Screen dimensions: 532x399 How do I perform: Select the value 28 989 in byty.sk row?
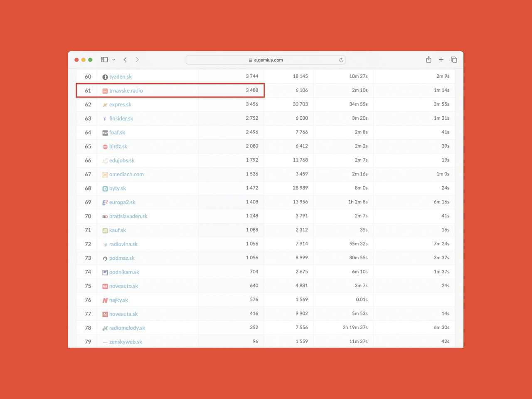click(300, 188)
